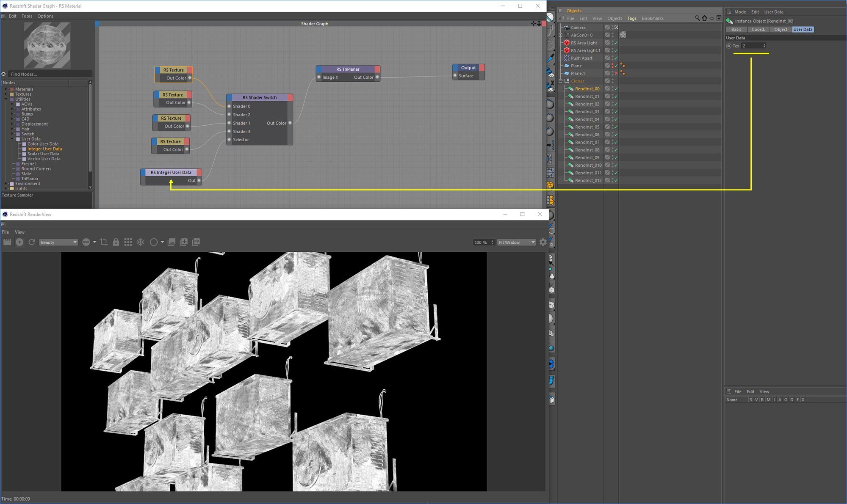Image resolution: width=847 pixels, height=504 pixels.
Task: Open the Fit Window zoom dropdown
Action: click(x=516, y=242)
